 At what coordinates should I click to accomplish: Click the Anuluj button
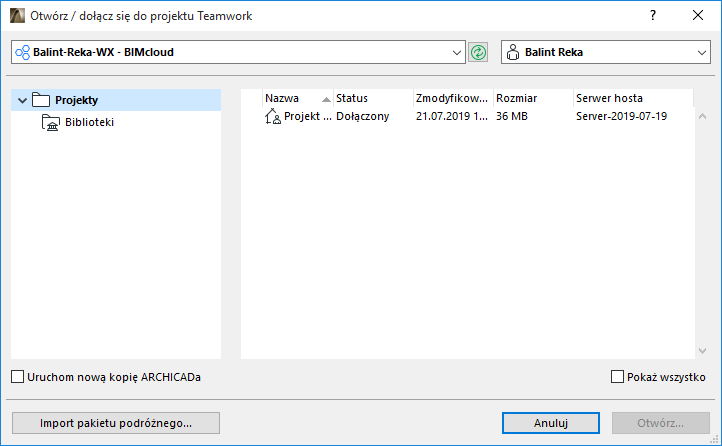pos(551,423)
